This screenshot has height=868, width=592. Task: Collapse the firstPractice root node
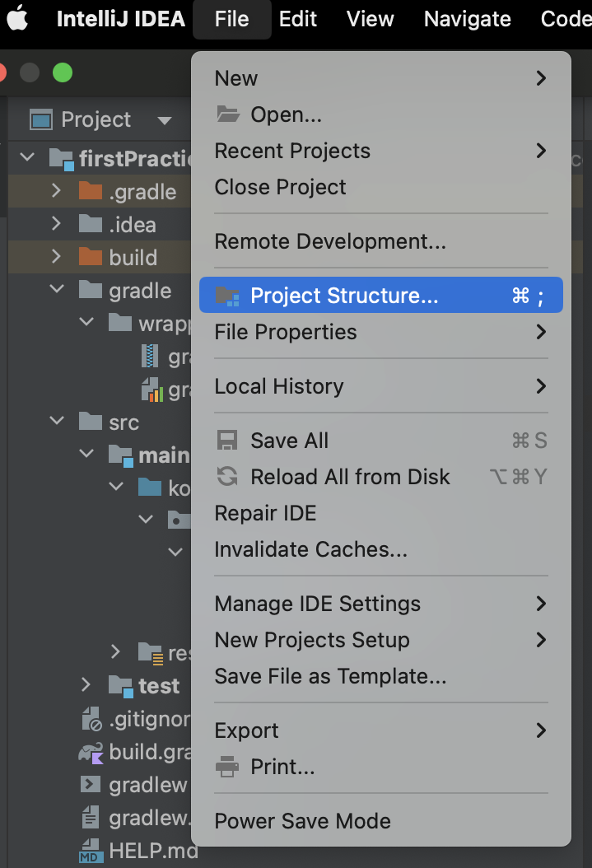[x=27, y=157]
